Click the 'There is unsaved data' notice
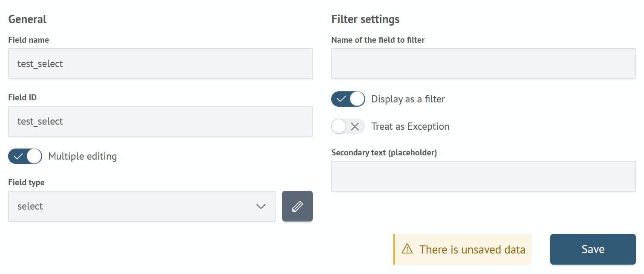 pyautogui.click(x=463, y=249)
